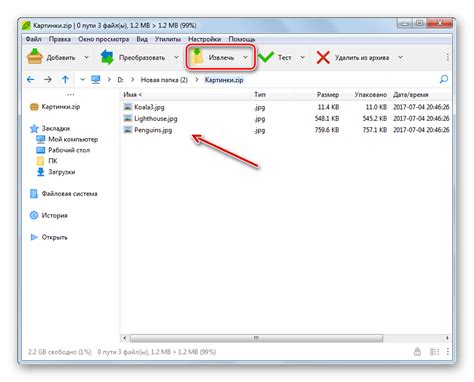Open status bar options dots menu

(x=447, y=352)
